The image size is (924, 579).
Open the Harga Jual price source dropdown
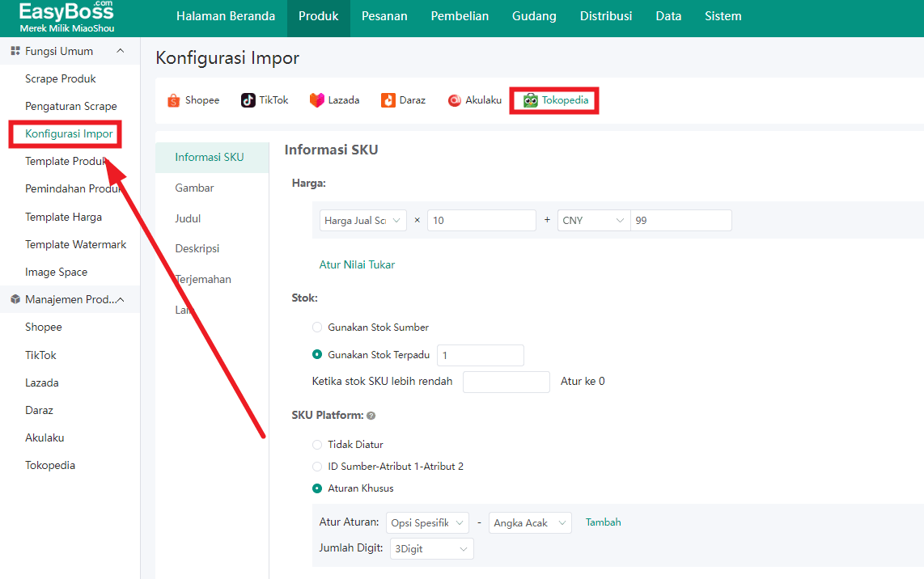[363, 220]
